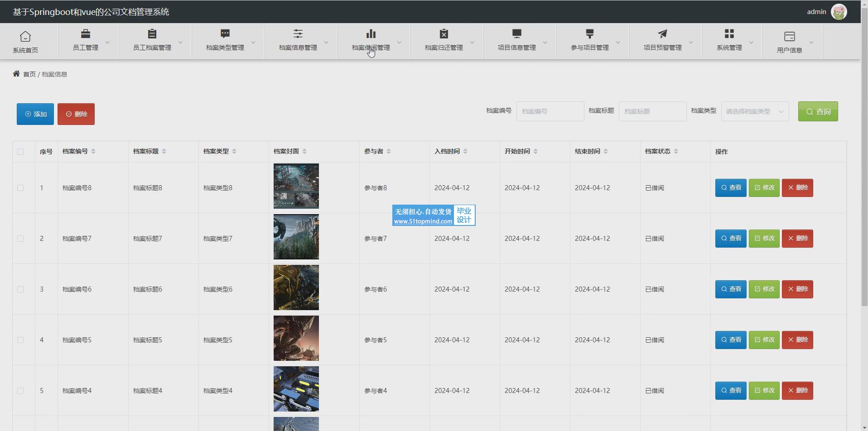The height and width of the screenshot is (431, 868).
Task: Sort by 参与者 column arrows
Action: [389, 151]
